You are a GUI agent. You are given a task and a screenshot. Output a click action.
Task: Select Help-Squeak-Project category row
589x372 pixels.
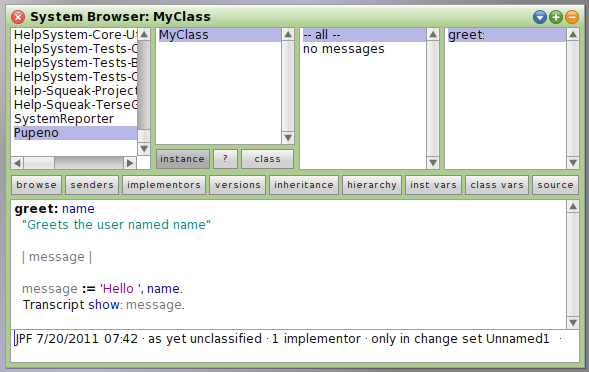click(x=75, y=91)
